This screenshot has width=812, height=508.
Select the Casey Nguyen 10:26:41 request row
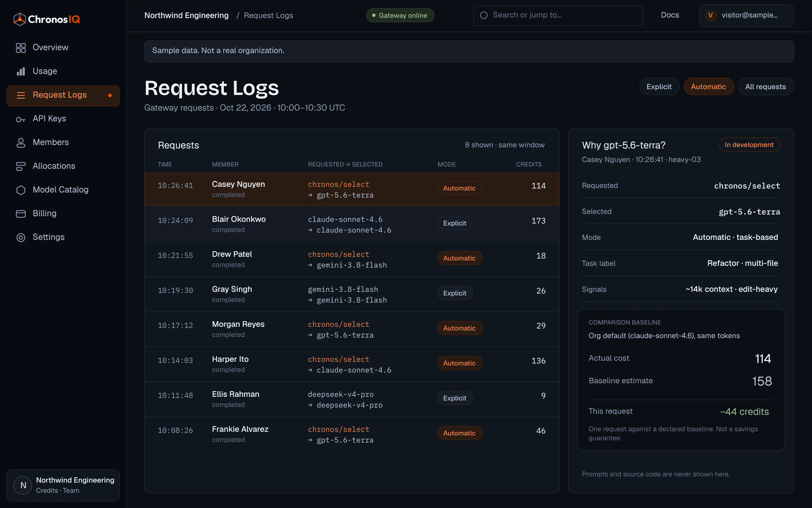pyautogui.click(x=352, y=189)
